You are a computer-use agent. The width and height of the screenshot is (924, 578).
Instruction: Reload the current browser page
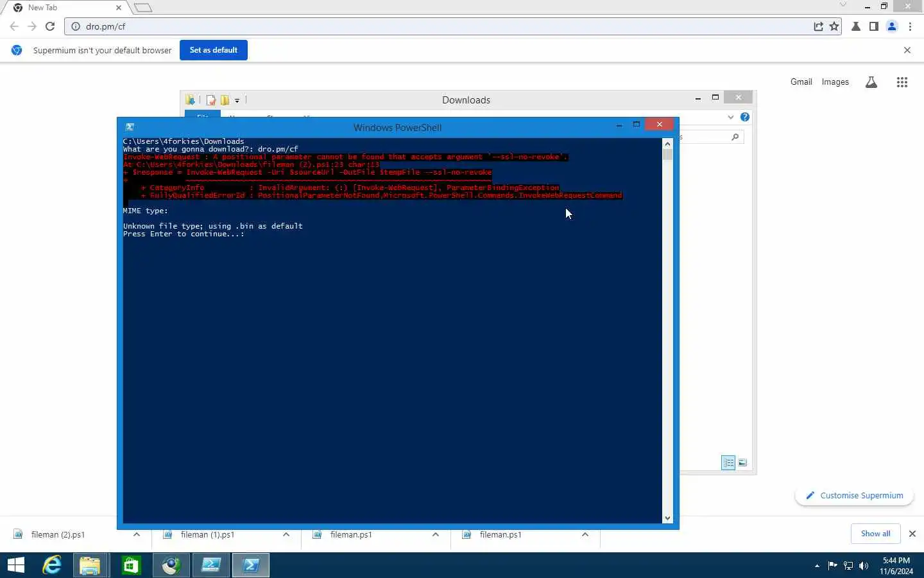tap(50, 26)
